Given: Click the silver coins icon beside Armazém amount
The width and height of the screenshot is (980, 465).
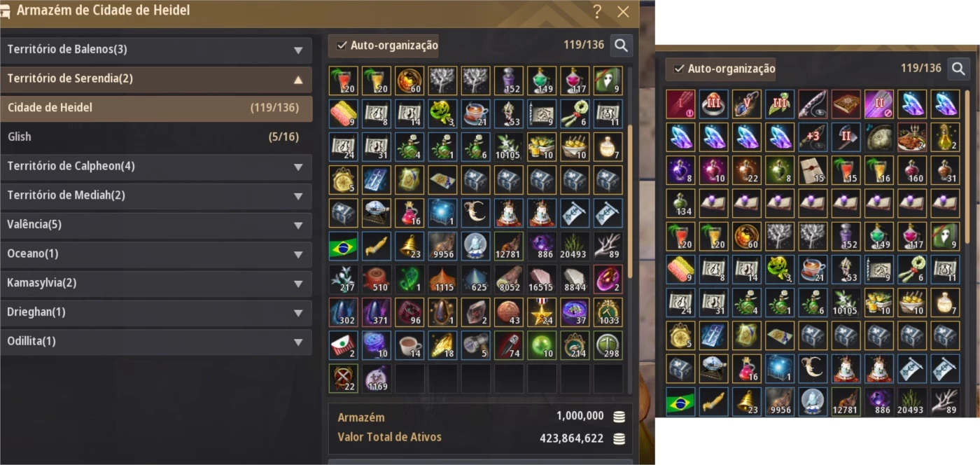Looking at the screenshot, I should point(619,417).
